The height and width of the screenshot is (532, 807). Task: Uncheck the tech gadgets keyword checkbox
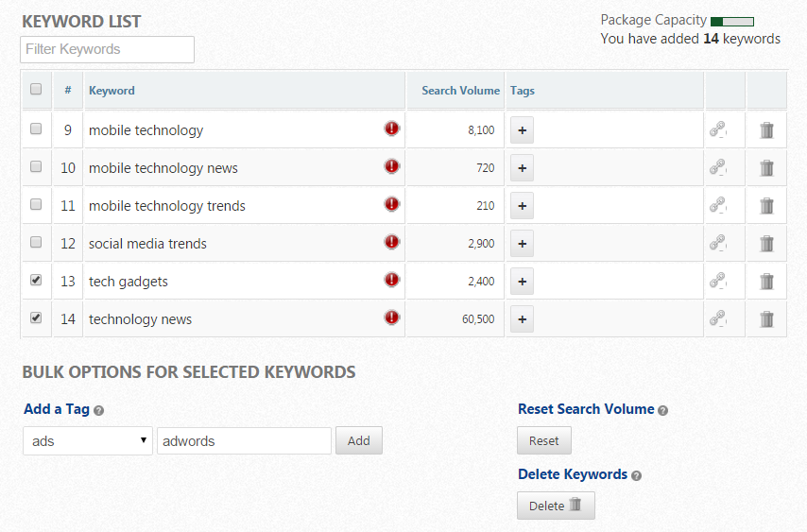36,281
